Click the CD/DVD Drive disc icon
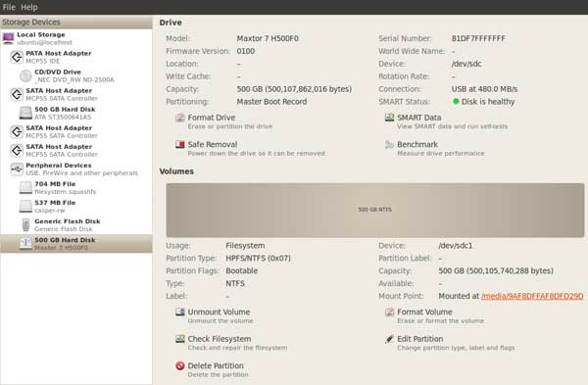The height and width of the screenshot is (385, 588). click(x=25, y=75)
